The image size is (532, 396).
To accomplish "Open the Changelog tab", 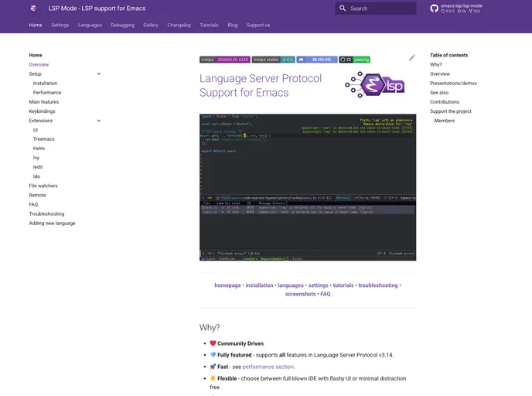I will [179, 25].
